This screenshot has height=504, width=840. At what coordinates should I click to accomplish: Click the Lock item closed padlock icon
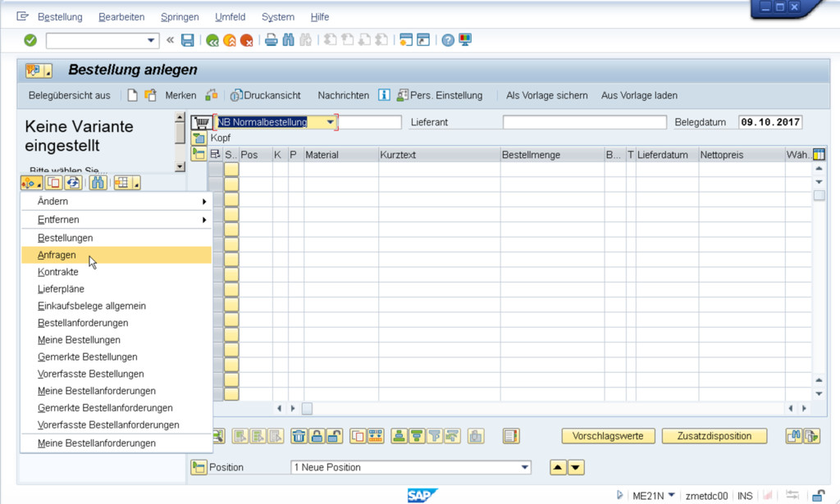(317, 436)
